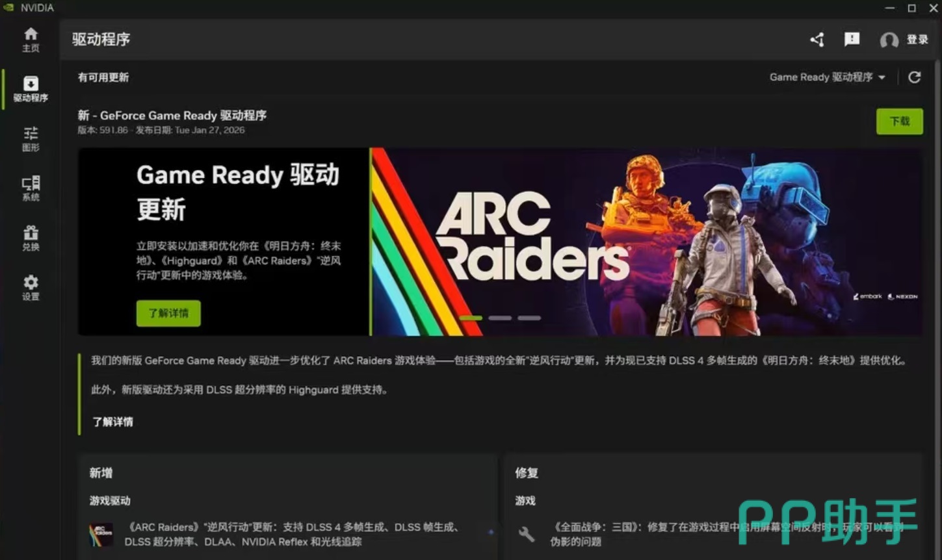
Task: Click the 有可用更新 heading text
Action: click(x=103, y=77)
